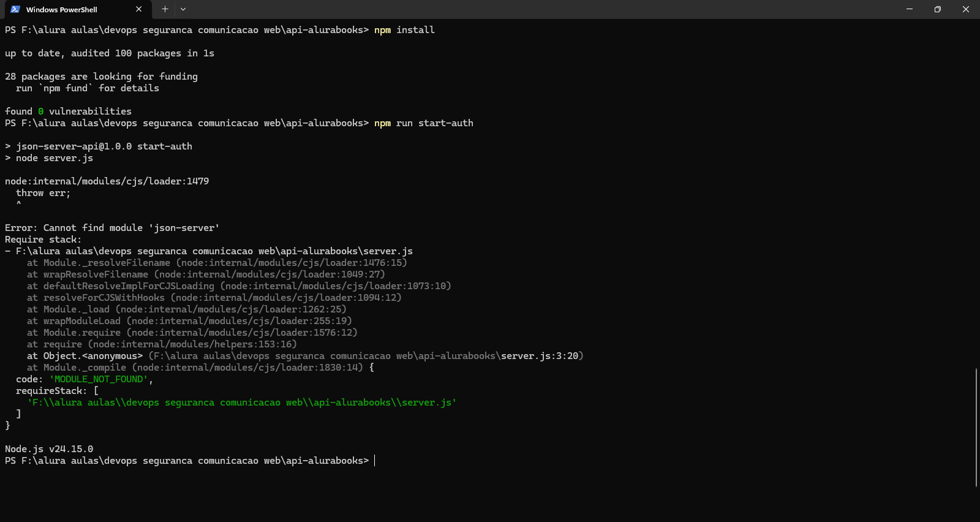980x522 pixels.
Task: Click the 'Require stack:' line
Action: pos(43,240)
